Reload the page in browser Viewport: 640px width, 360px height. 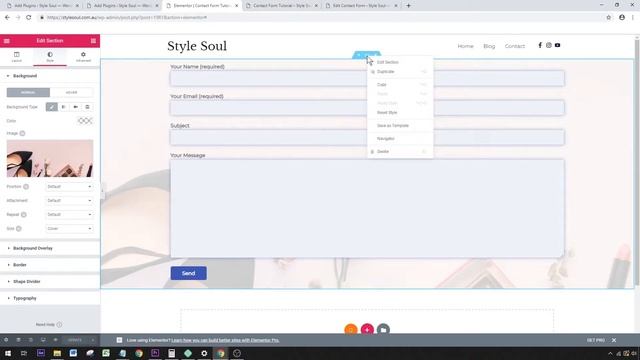[29, 18]
